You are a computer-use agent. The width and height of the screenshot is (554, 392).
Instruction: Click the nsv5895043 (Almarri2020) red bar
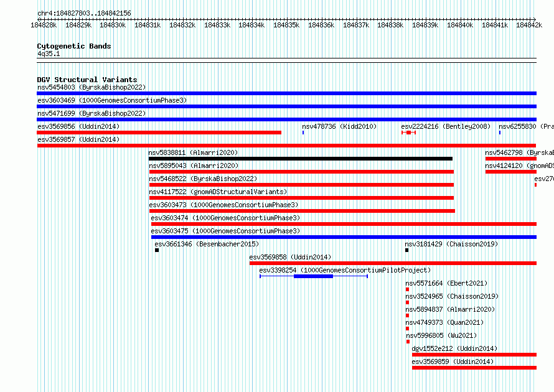pyautogui.click(x=301, y=172)
